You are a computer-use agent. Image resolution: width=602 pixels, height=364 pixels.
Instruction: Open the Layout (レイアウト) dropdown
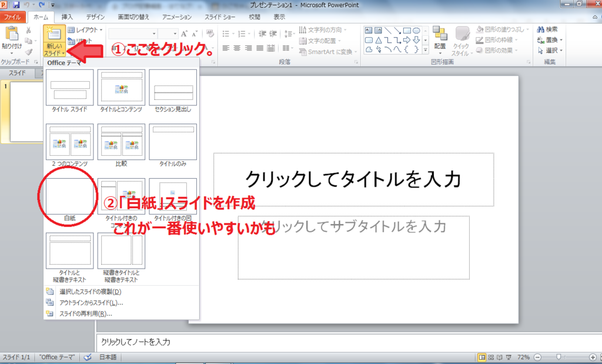pos(85,30)
